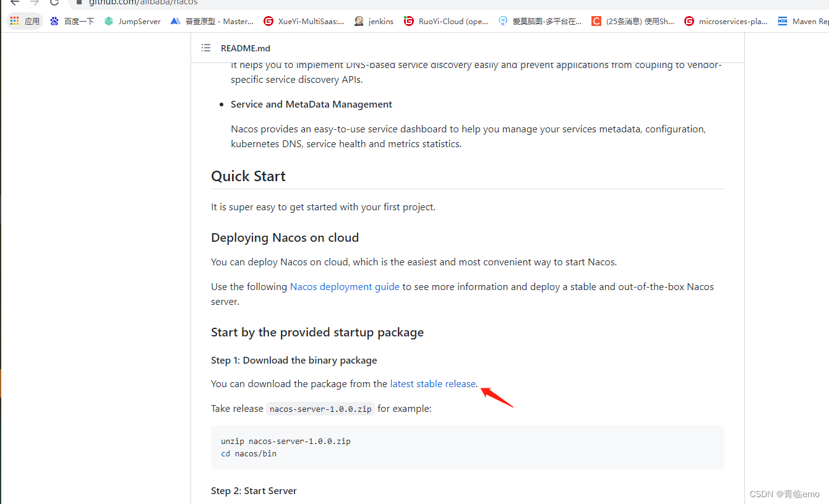Image resolution: width=829 pixels, height=504 pixels.
Task: Click the Deploying Nacos on cloud heading
Action: [x=285, y=238]
